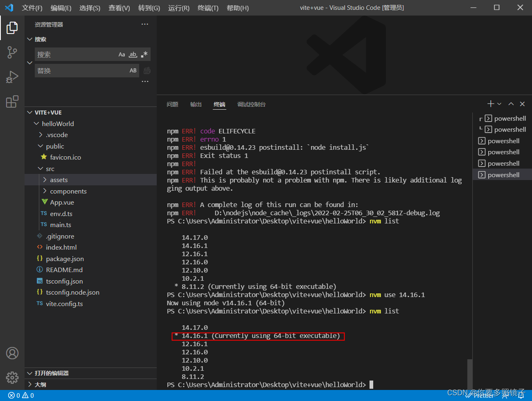The width and height of the screenshot is (532, 401).
Task: Open the 转到(G) menu
Action: pyautogui.click(x=149, y=8)
